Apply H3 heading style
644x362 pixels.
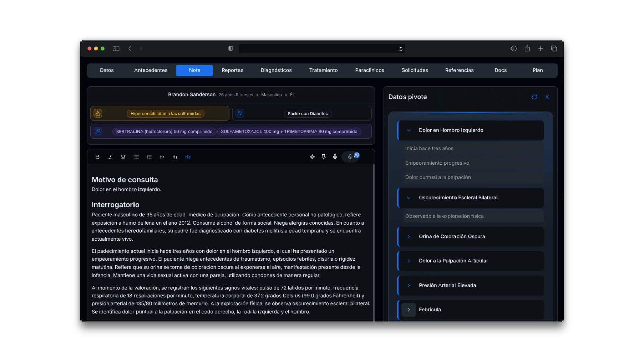coord(188,157)
